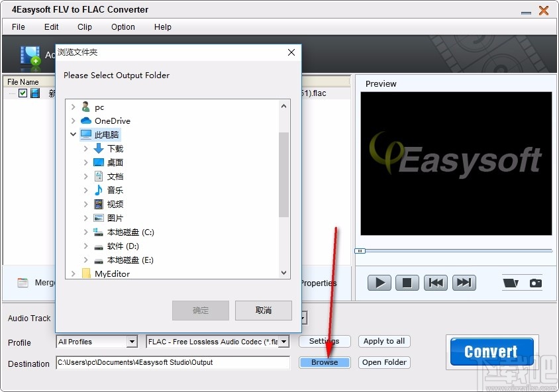Image resolution: width=559 pixels, height=392 pixels.
Task: Open fullscreen preview via the screen icon
Action: pyautogui.click(x=510, y=283)
